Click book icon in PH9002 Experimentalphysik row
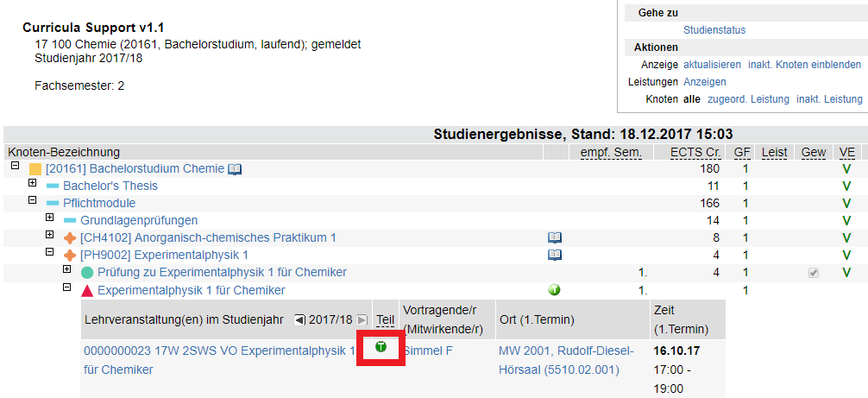This screenshot has height=398, width=868. (x=555, y=255)
